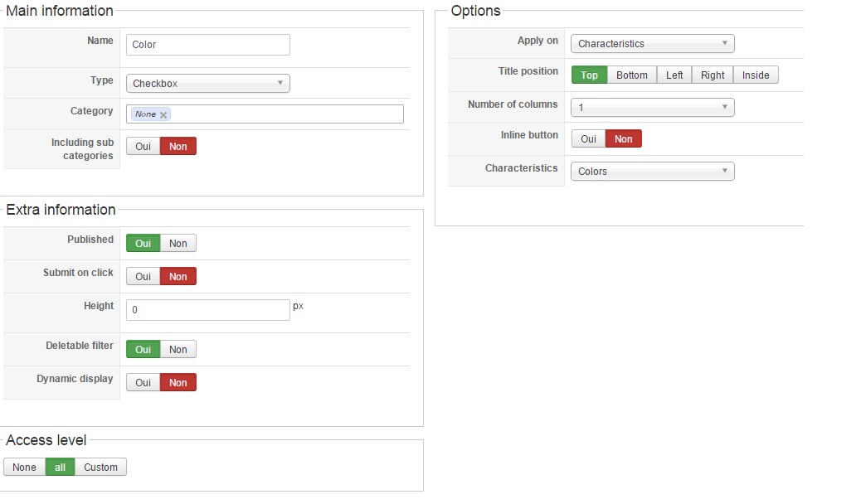Choose Right title position
This screenshot has width=856, height=504.
[713, 75]
